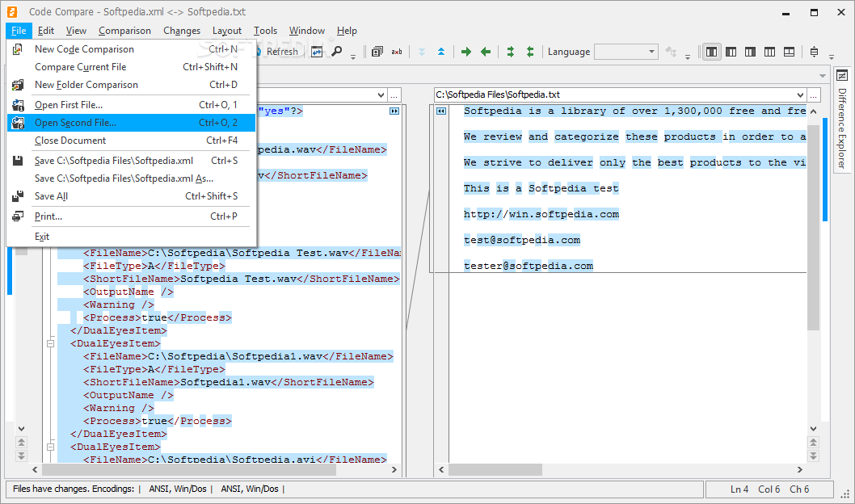Screen dimensions: 855x504
Task: Open the Changes menu
Action: tap(182, 31)
